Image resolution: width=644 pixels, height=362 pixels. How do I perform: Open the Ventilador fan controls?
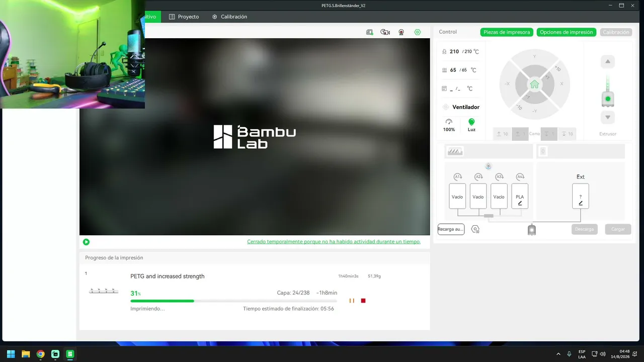click(x=461, y=107)
